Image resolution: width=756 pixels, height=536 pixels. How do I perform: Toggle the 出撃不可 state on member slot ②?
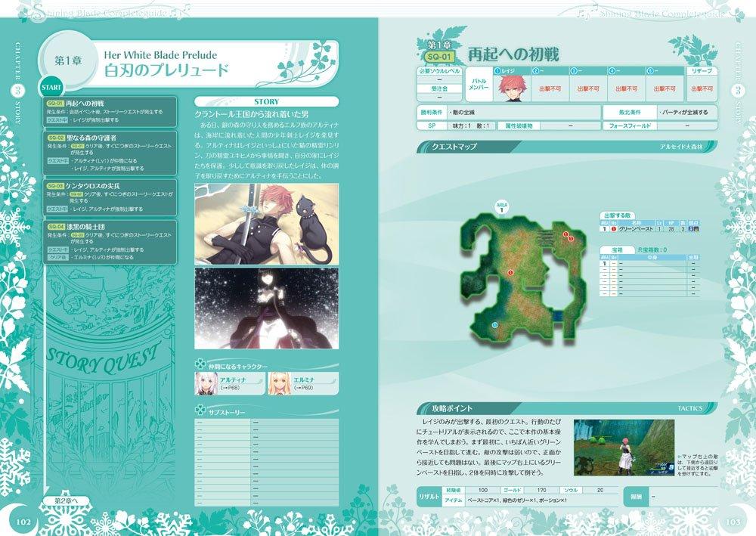click(x=549, y=88)
